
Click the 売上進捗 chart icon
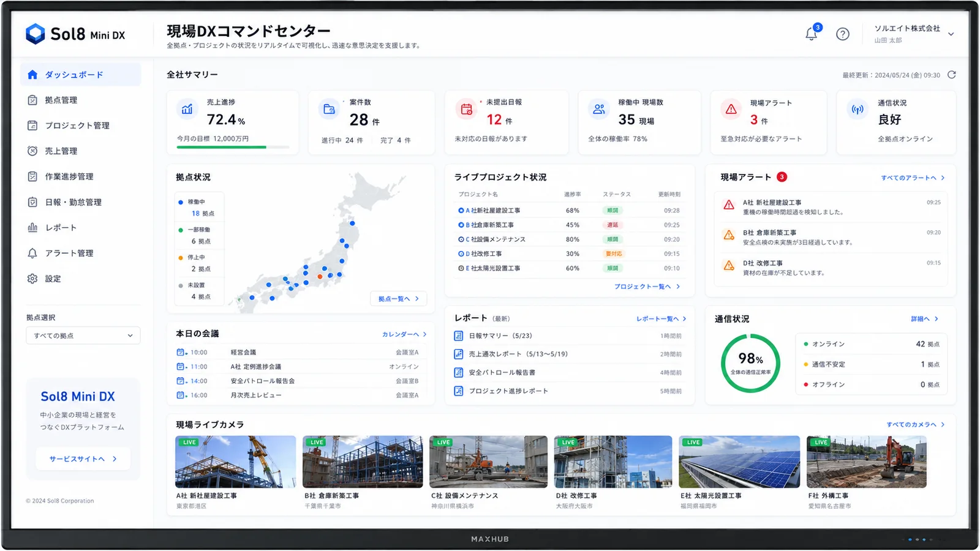[187, 109]
